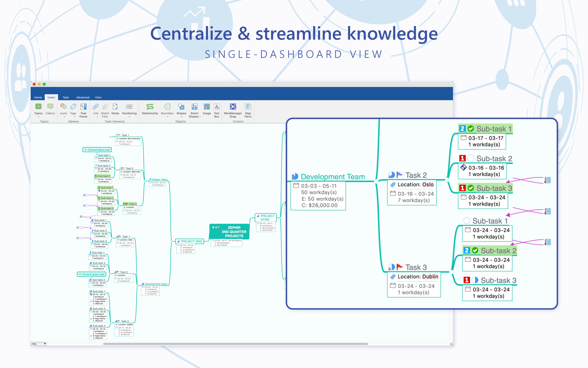
Task: Open the View tab
Action: pos(98,97)
